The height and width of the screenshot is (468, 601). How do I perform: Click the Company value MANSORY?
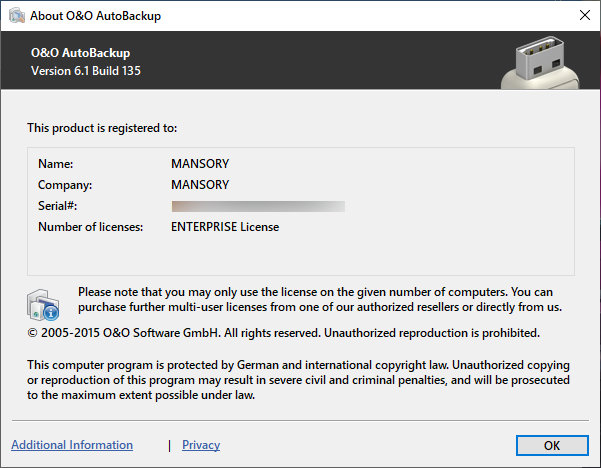coord(200,185)
